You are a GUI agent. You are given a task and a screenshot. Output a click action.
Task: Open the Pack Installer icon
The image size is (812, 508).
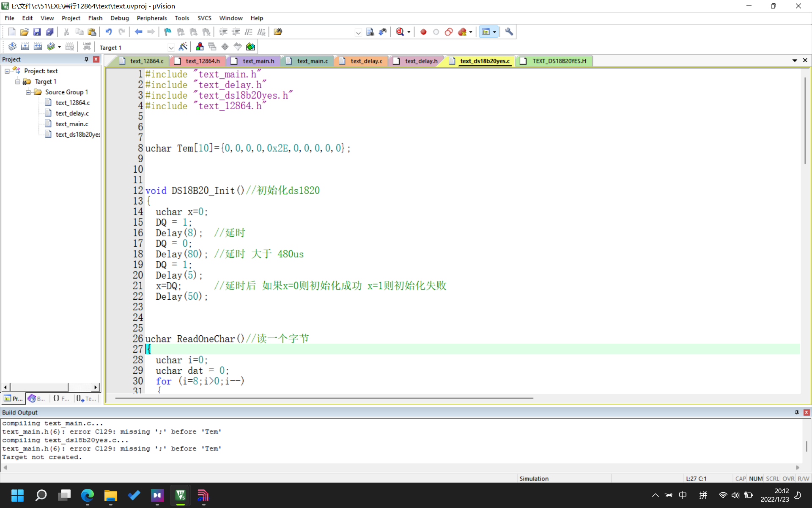(251, 47)
